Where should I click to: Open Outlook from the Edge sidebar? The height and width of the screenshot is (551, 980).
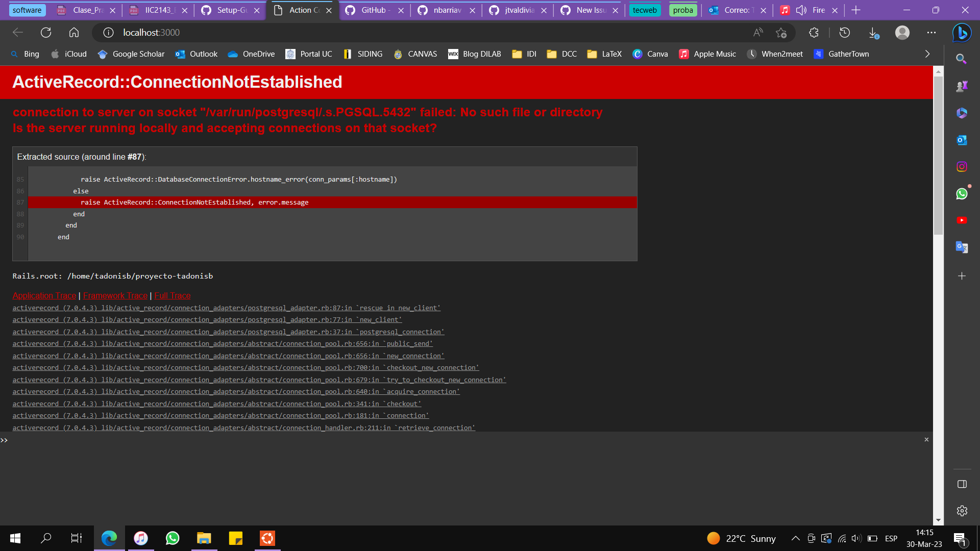pyautogui.click(x=962, y=140)
